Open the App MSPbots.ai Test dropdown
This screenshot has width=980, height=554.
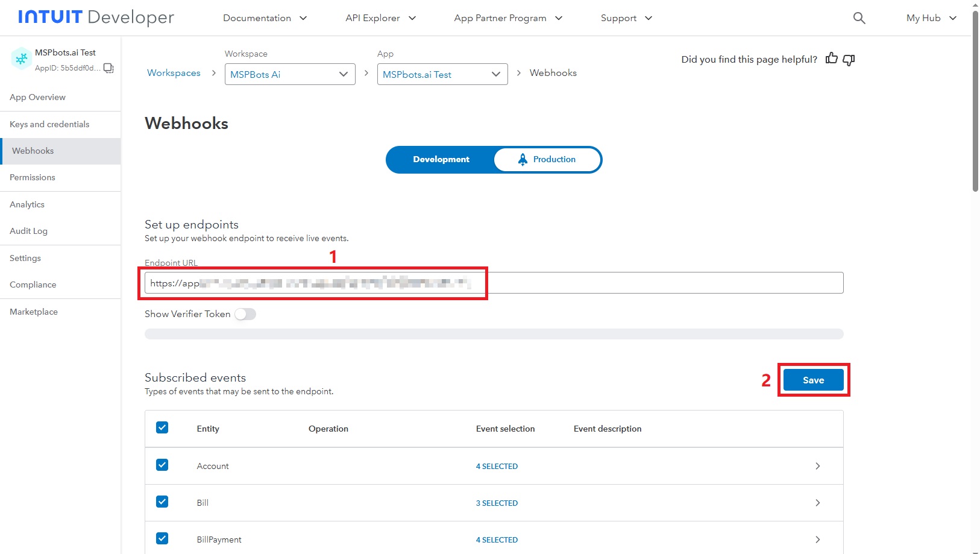(442, 74)
